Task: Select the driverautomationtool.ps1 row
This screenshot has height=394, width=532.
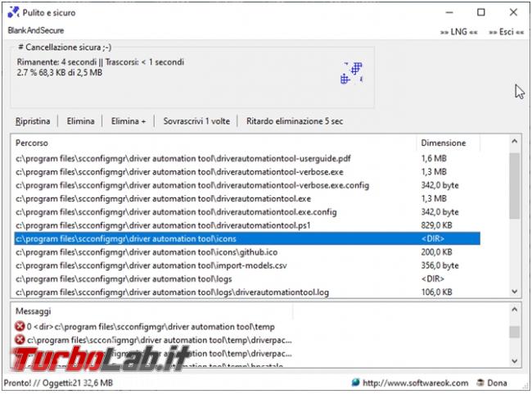Action: click(x=247, y=225)
